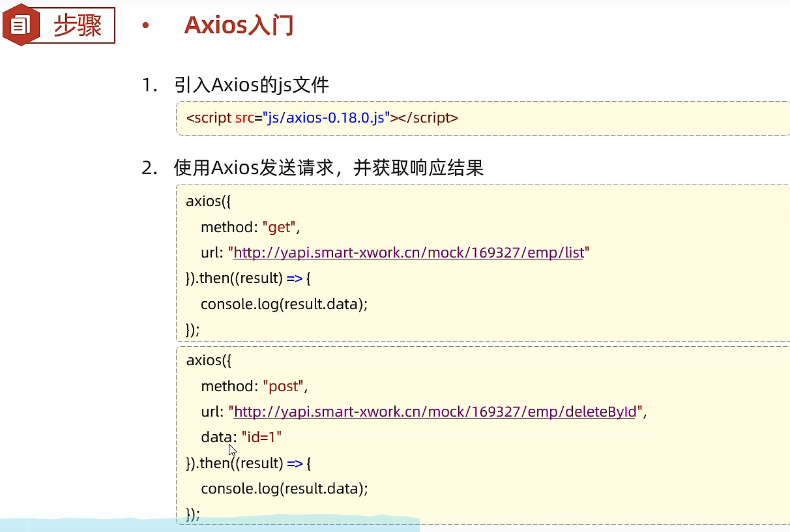Click the red hexagon document icon

[22, 25]
